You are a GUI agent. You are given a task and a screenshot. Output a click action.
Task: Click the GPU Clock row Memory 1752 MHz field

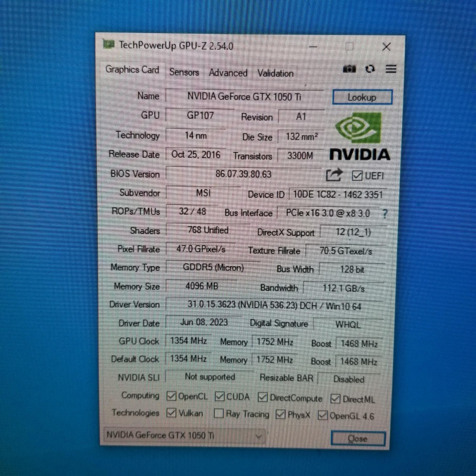(275, 342)
